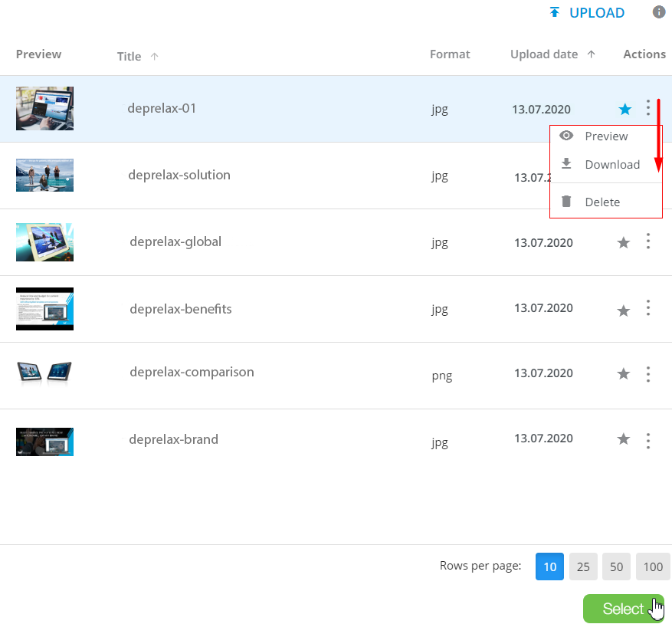This screenshot has width=672, height=624.
Task: Favorite deprelax-global with its star icon
Action: point(624,243)
